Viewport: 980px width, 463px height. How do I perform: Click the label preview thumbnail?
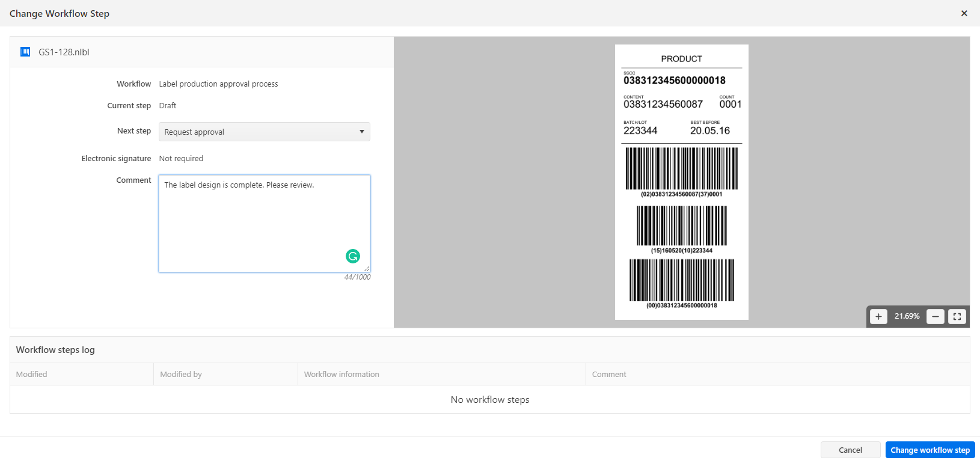pyautogui.click(x=682, y=182)
